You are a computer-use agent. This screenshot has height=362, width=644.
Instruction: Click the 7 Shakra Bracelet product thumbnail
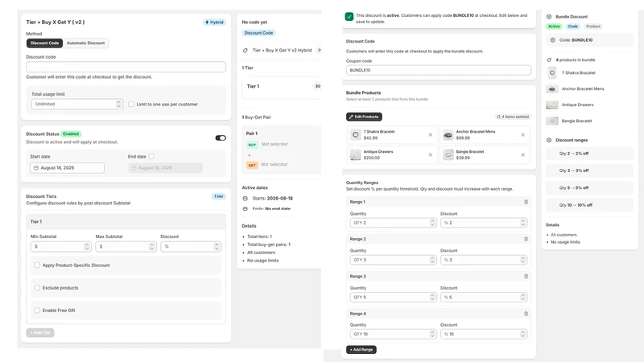355,134
